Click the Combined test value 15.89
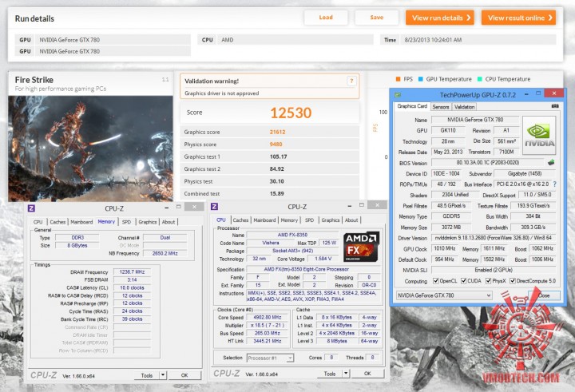Viewport: 575px width, 392px height. point(276,194)
